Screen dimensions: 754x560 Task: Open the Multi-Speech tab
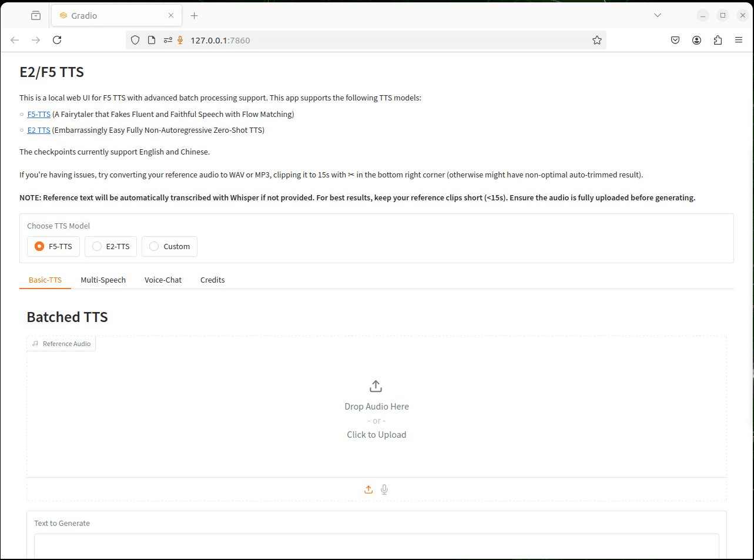pos(103,280)
